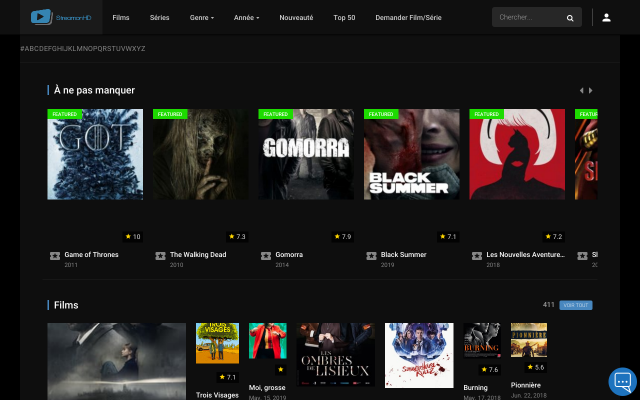Click the Burning film poster
The width and height of the screenshot is (640, 400).
[482, 340]
